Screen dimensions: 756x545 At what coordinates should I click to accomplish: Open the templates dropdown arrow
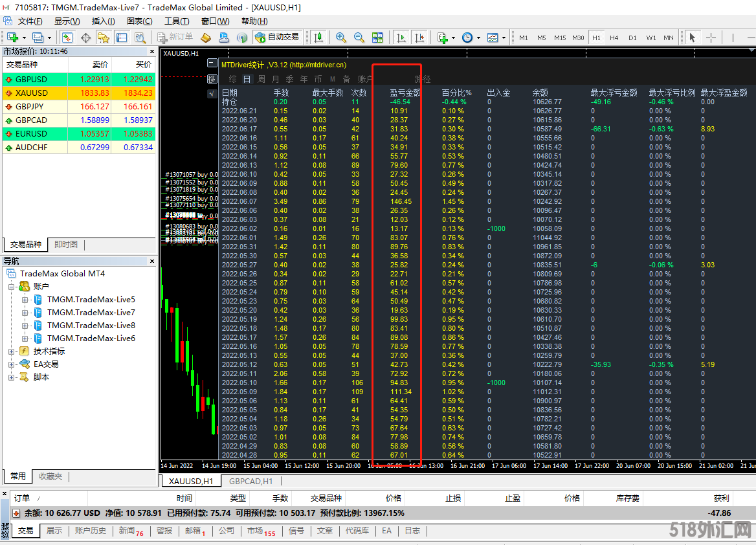coord(504,38)
